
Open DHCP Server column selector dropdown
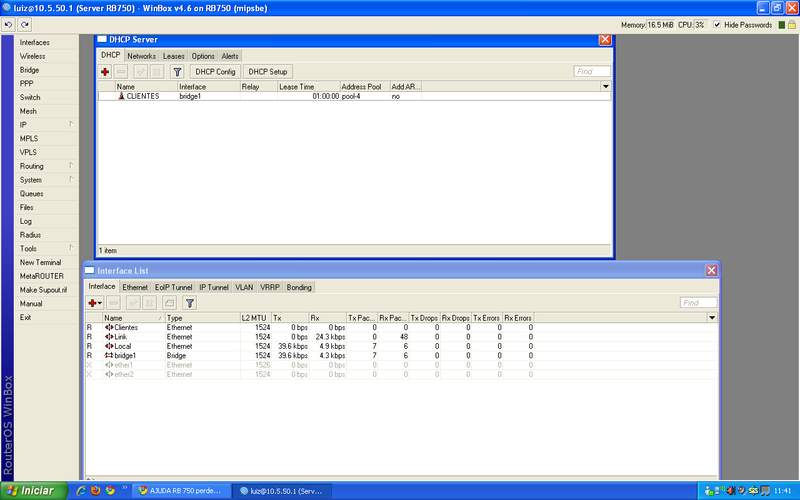point(606,86)
